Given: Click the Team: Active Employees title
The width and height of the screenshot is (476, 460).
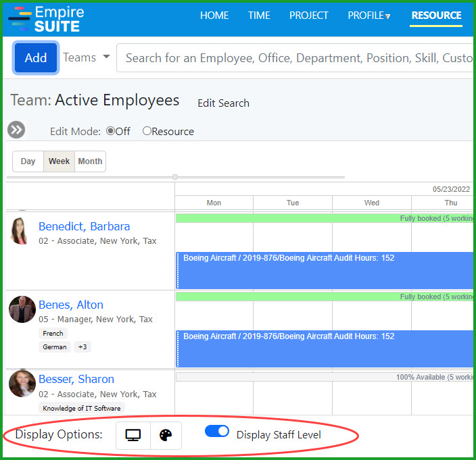Looking at the screenshot, I should pos(95,100).
